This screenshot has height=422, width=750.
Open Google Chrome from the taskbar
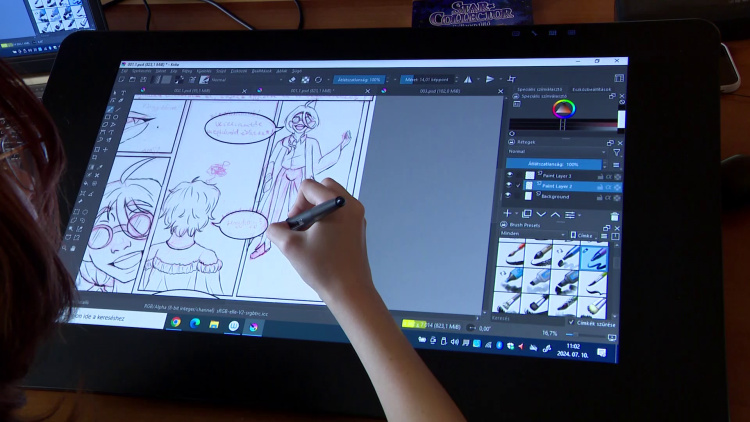click(177, 323)
